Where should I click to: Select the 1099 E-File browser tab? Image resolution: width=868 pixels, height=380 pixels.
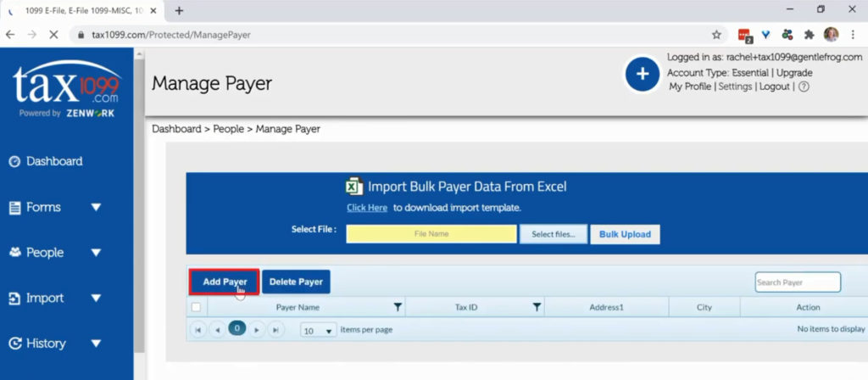pyautogui.click(x=83, y=10)
